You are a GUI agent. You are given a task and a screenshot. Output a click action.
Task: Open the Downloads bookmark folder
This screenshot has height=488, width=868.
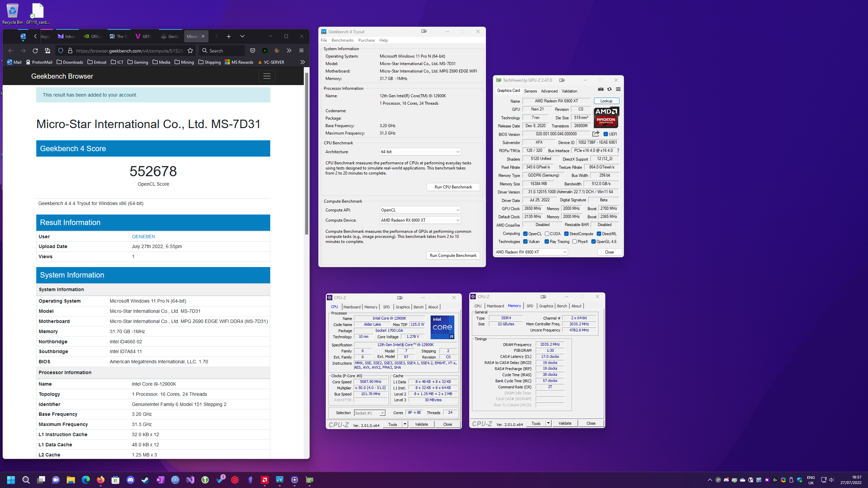[70, 62]
